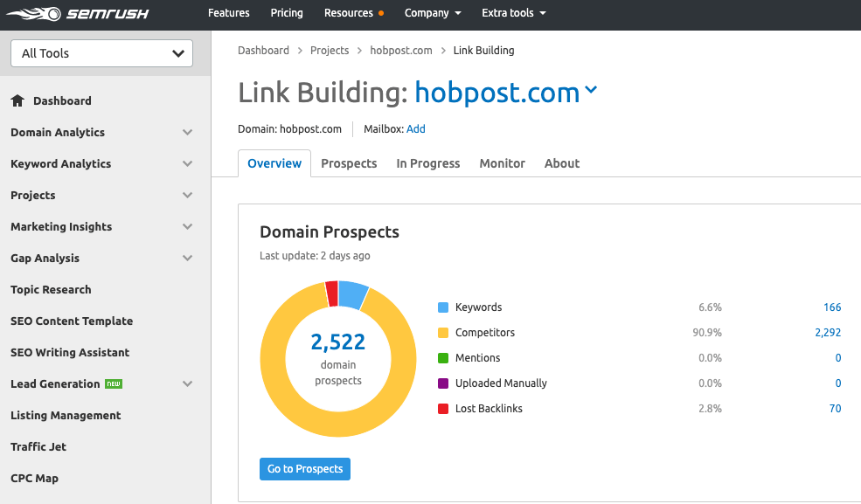
Task: Open the Uploaded Manually count 0
Action: point(838,383)
